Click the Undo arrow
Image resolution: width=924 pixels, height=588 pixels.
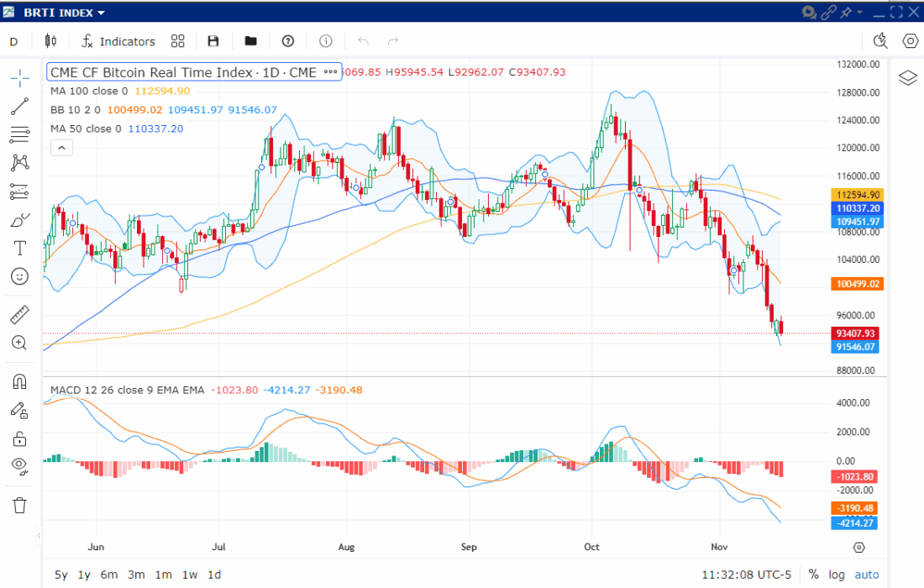point(362,40)
